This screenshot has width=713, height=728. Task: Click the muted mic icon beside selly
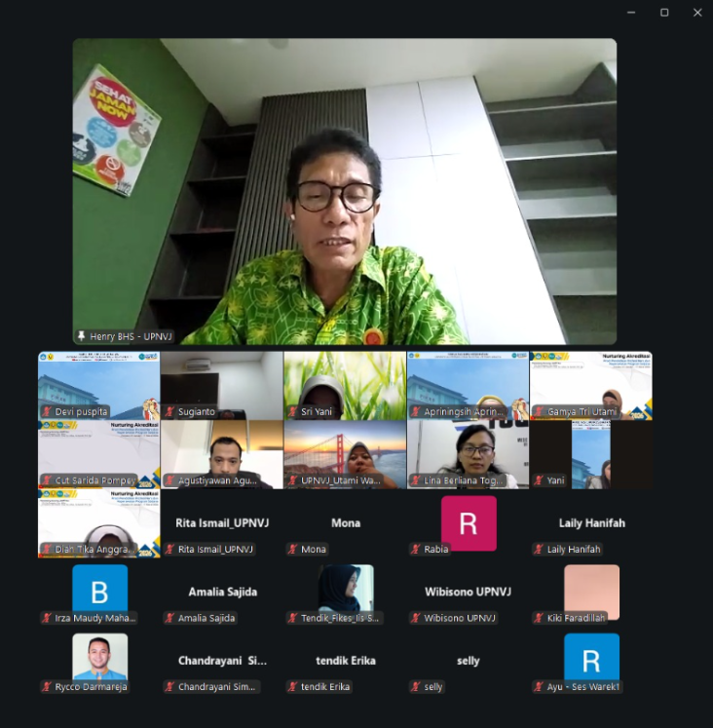[x=415, y=687]
